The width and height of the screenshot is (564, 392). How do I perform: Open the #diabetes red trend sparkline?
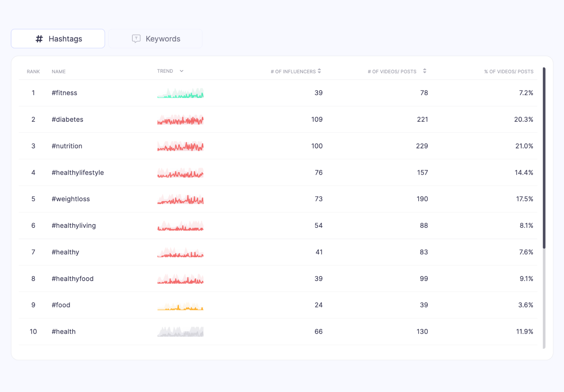click(180, 120)
